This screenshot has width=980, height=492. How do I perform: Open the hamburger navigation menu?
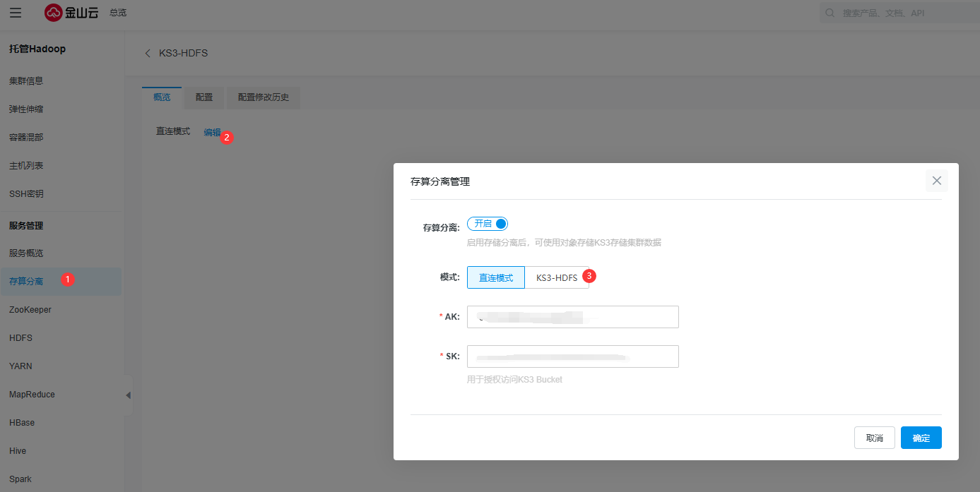(16, 13)
